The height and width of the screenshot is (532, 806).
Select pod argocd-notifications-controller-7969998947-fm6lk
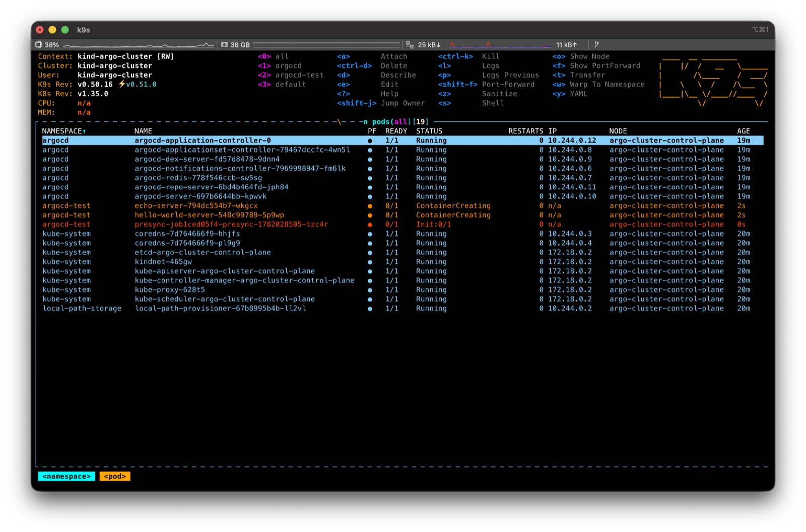pos(402,169)
